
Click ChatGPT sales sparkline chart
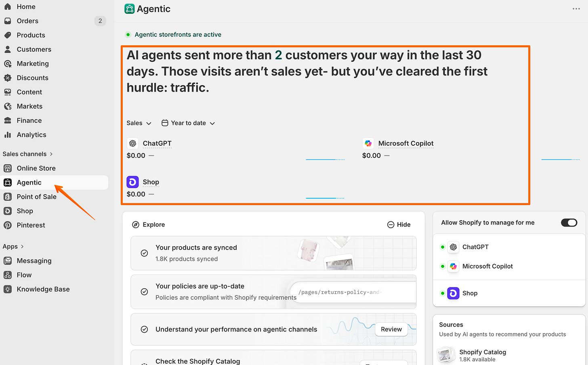coord(325,159)
